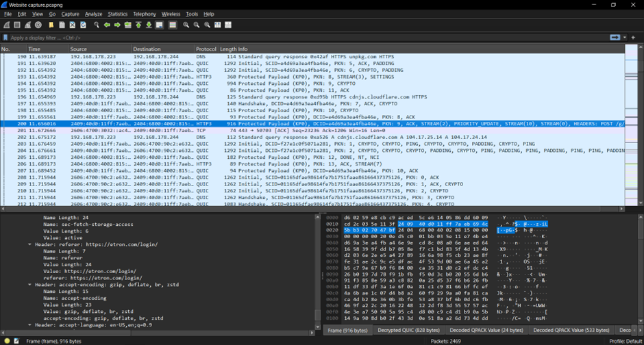Open the View menu
Viewport: 644px width, 345px height.
click(38, 14)
